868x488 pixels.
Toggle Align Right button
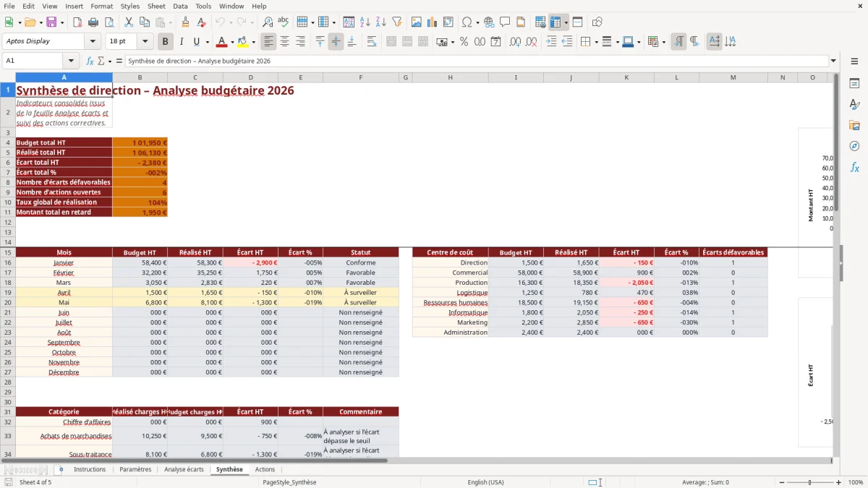300,42
